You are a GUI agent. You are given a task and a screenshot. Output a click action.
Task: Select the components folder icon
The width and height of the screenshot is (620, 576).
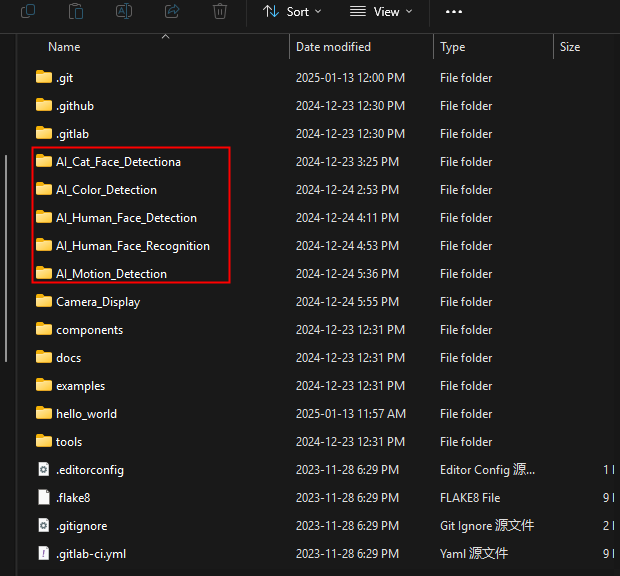(x=44, y=329)
